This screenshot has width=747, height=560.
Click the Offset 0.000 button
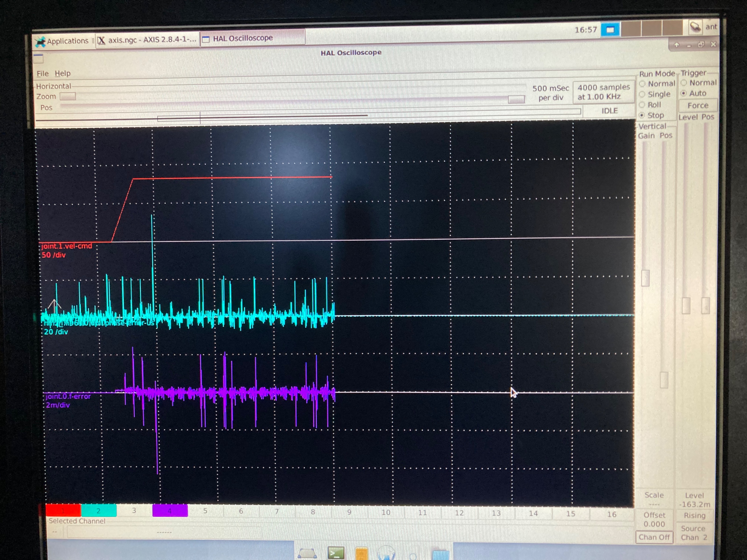pyautogui.click(x=654, y=519)
